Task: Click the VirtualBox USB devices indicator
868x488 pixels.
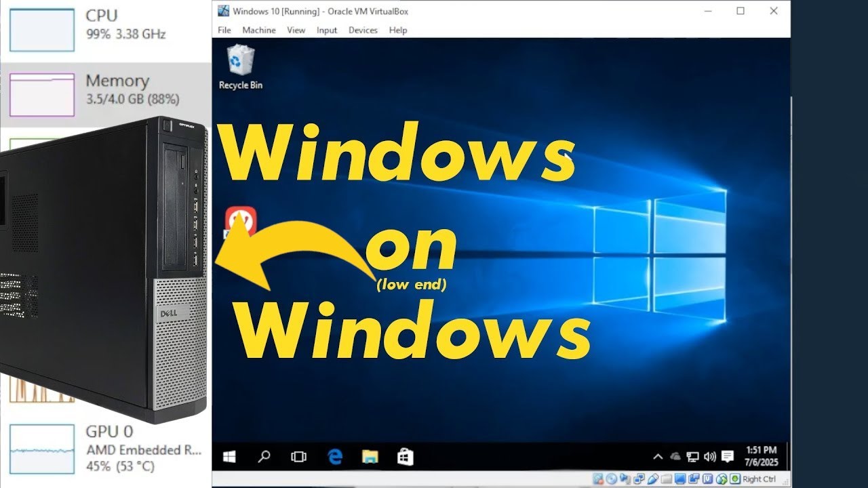Action: click(x=653, y=479)
